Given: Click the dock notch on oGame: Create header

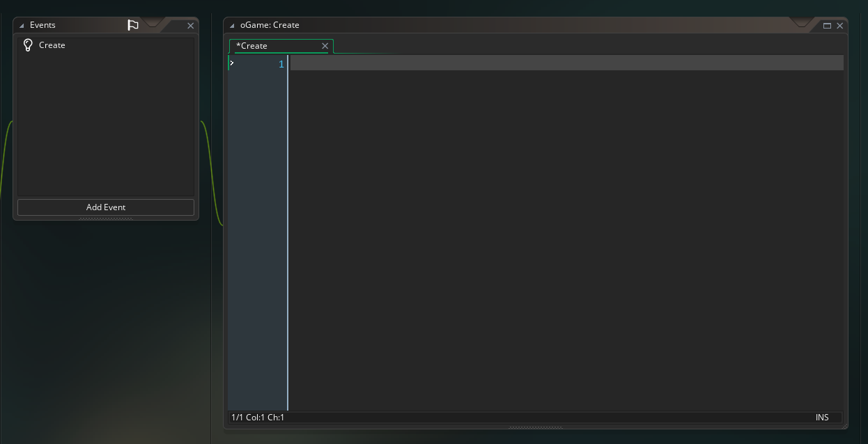Looking at the screenshot, I should (x=802, y=23).
